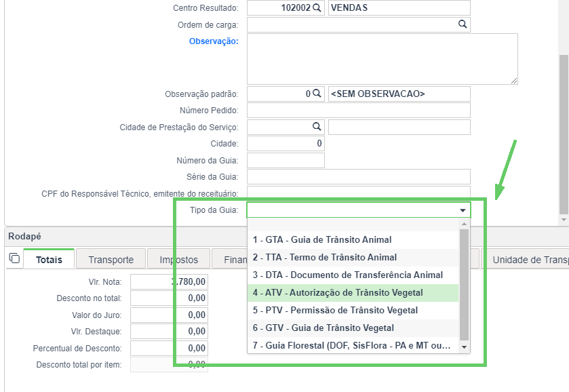The image size is (569, 392).
Task: Pick 6 - GTV - Guia de Trânsito Vegetal
Action: tap(353, 328)
